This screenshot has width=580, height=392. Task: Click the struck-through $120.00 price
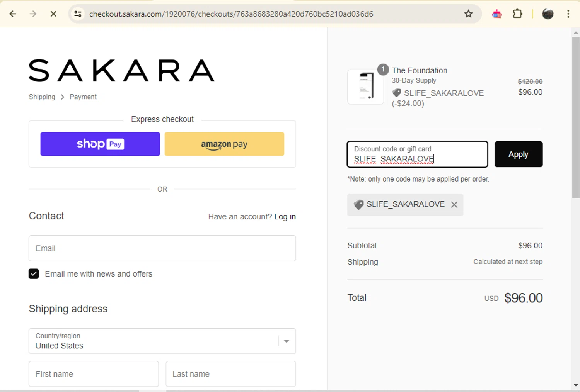tap(530, 81)
